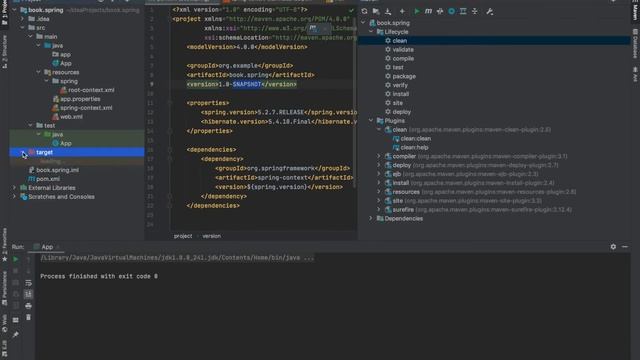This screenshot has height=360, width=640.
Task: Expand the .idea folder
Action: pos(23,19)
